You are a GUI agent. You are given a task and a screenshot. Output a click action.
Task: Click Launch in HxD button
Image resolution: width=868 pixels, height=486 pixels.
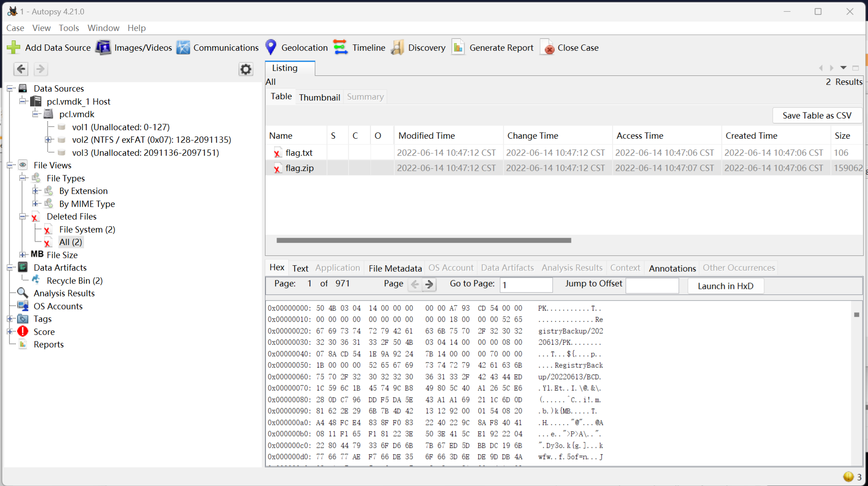pos(725,286)
